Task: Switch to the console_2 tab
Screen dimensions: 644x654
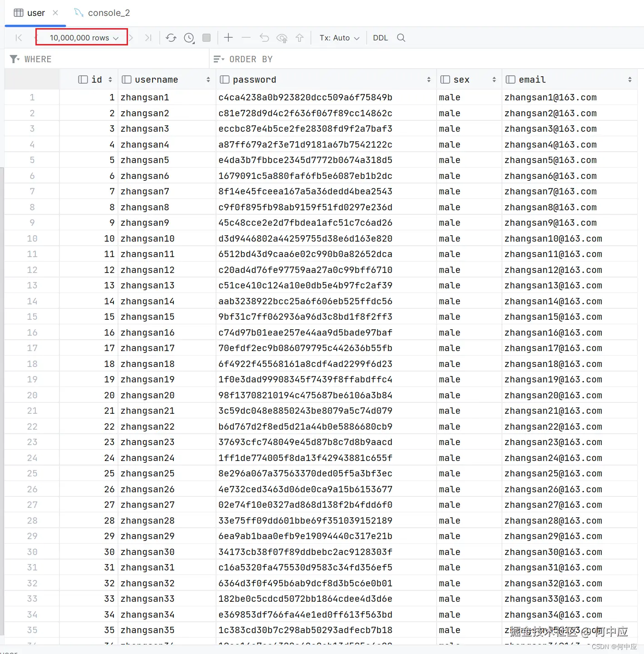Action: 102,13
